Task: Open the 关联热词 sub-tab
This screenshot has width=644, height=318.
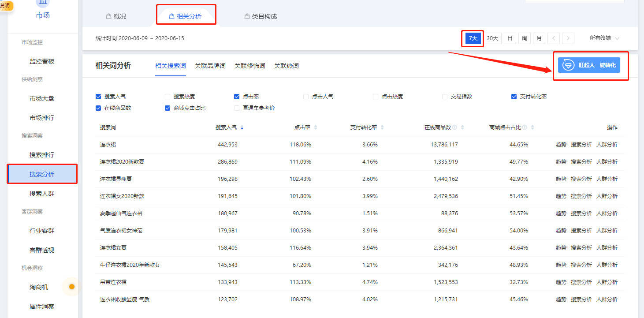Action: [287, 66]
